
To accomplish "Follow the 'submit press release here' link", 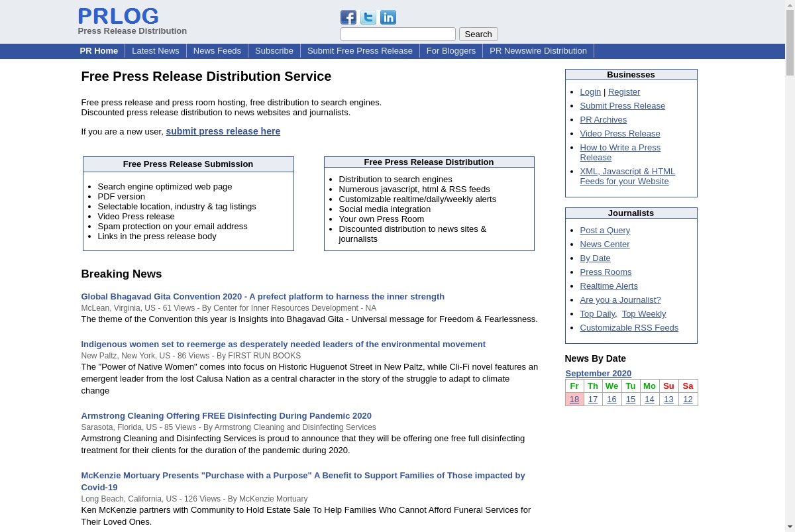I will [x=223, y=131].
